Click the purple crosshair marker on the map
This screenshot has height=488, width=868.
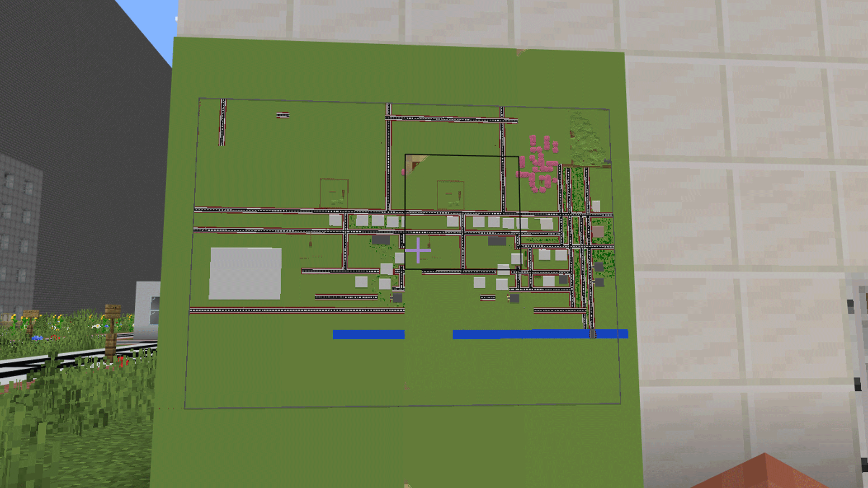(418, 250)
